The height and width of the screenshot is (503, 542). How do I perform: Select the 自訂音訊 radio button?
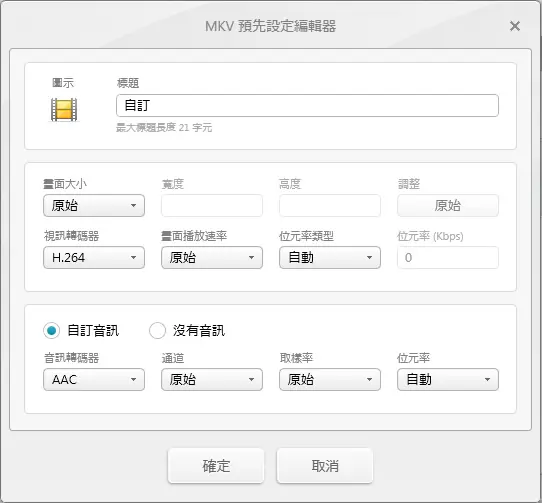tap(52, 330)
